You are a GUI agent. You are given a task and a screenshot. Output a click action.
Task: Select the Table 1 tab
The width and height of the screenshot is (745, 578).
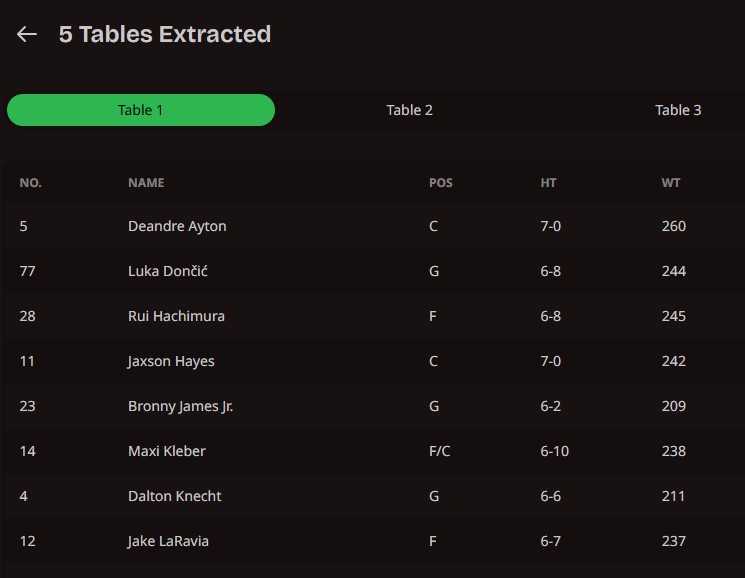pos(141,110)
